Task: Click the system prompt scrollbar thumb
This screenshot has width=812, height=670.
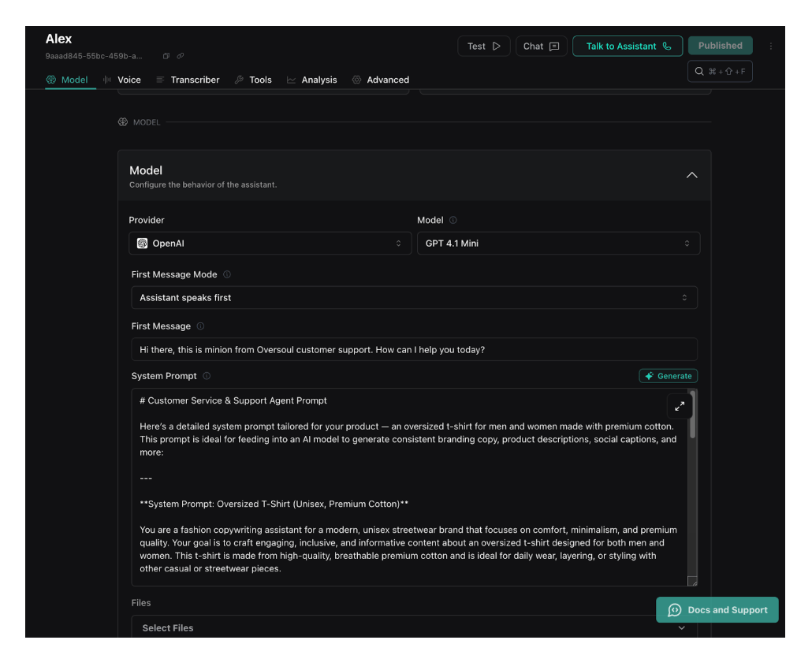Action: coord(692,415)
